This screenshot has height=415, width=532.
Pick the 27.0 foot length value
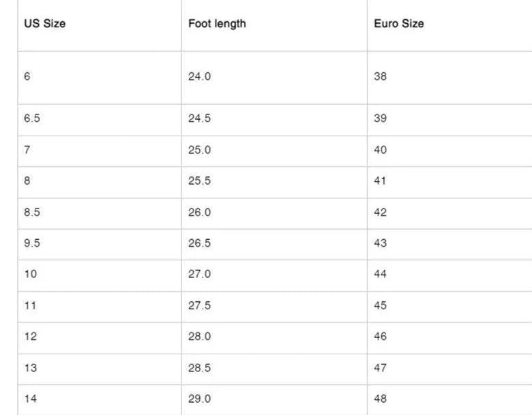pyautogui.click(x=199, y=275)
